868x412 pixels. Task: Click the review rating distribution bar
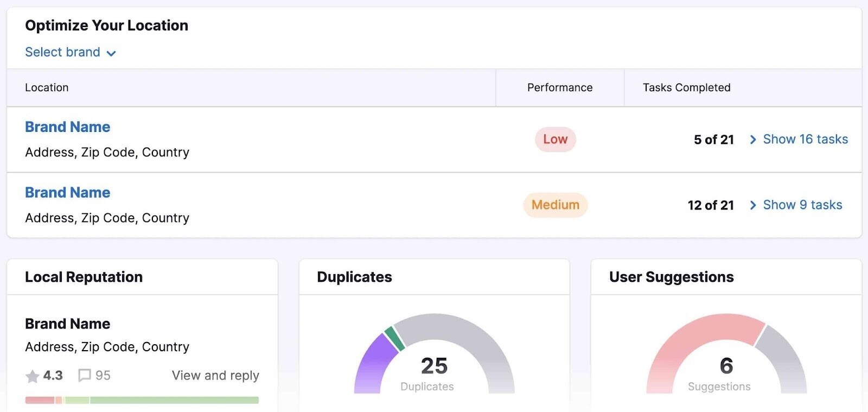[142, 400]
